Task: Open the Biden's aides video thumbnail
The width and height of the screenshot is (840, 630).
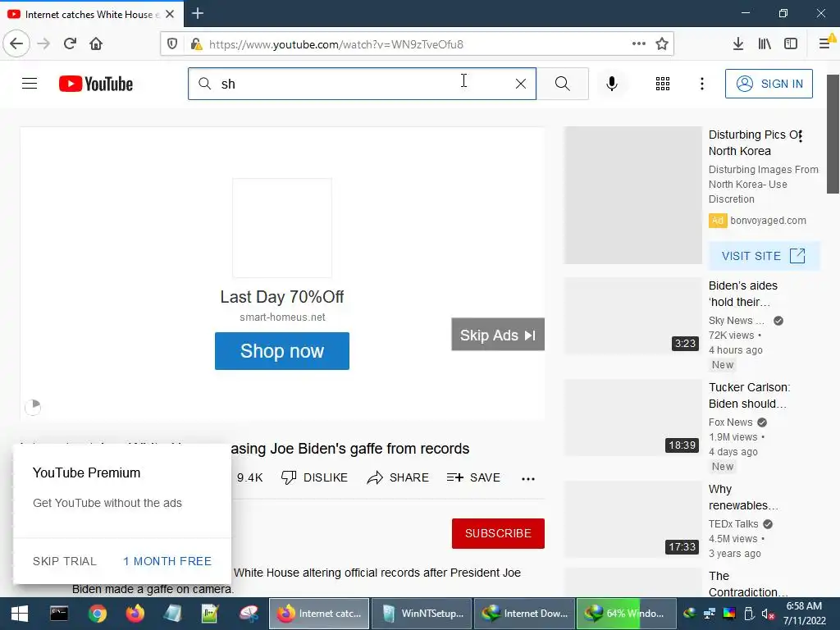Action: coord(632,316)
